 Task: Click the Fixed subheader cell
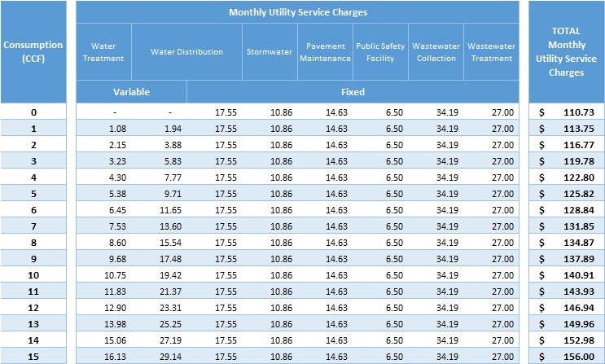352,92
